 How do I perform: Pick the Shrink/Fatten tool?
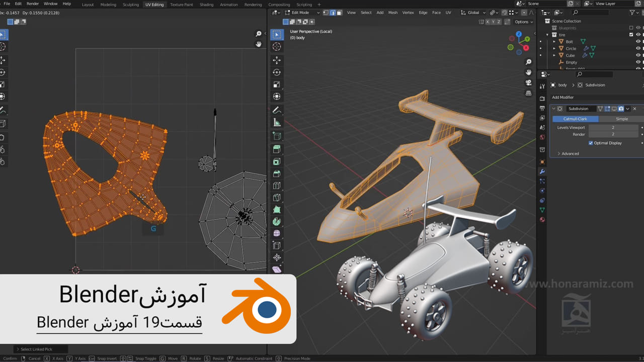pos(277,258)
